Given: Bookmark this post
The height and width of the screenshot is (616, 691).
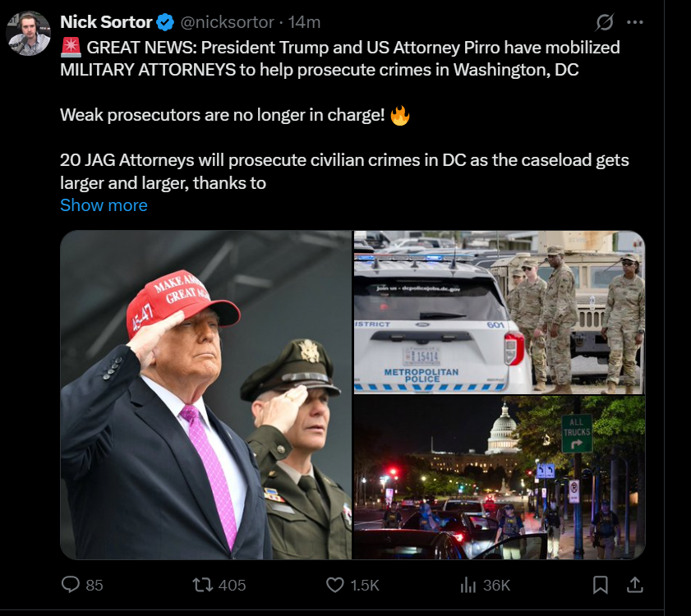Looking at the screenshot, I should pos(601,585).
